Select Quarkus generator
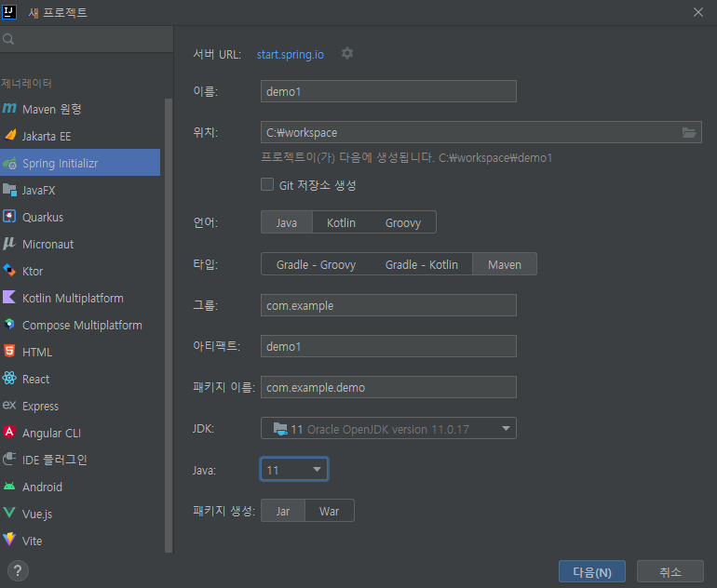The width and height of the screenshot is (717, 588). (x=80, y=217)
